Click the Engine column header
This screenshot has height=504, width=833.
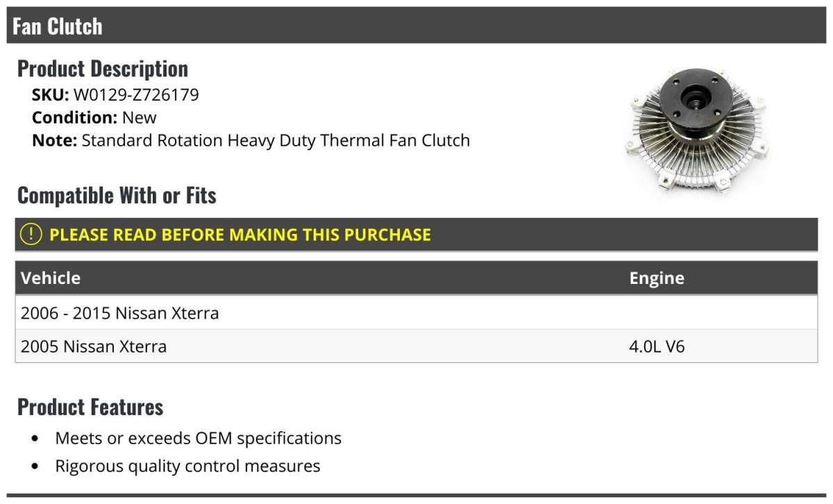[657, 278]
